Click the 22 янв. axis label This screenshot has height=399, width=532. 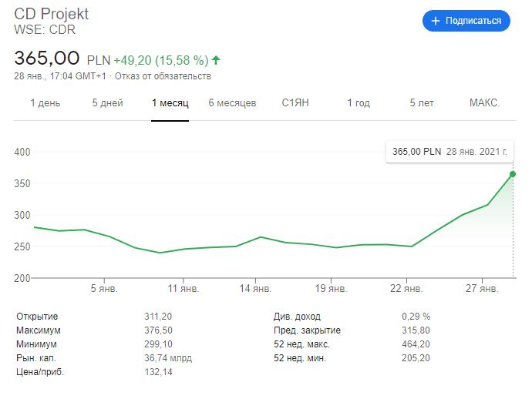[x=406, y=289]
